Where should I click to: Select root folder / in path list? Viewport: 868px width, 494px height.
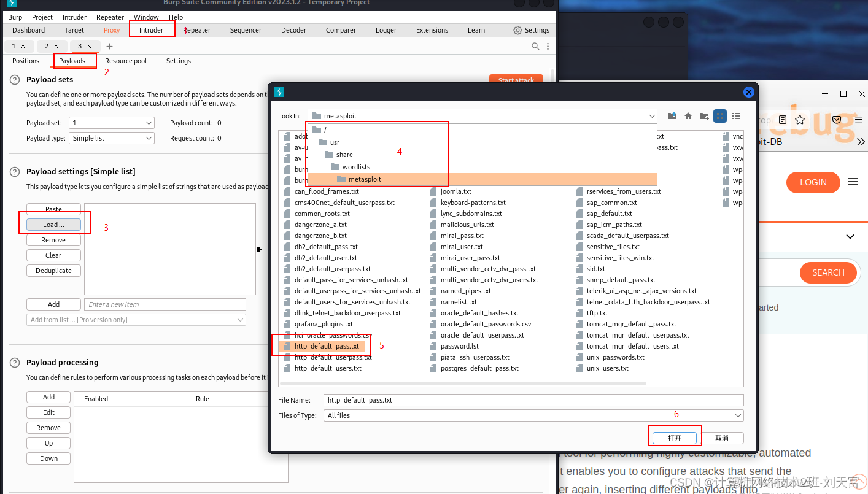pyautogui.click(x=481, y=130)
